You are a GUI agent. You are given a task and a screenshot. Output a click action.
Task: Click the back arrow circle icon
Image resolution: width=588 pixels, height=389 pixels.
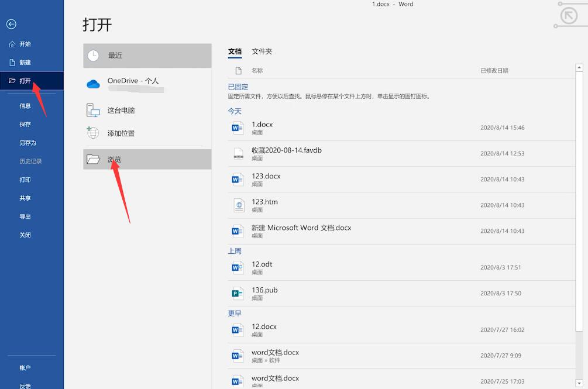(x=11, y=24)
